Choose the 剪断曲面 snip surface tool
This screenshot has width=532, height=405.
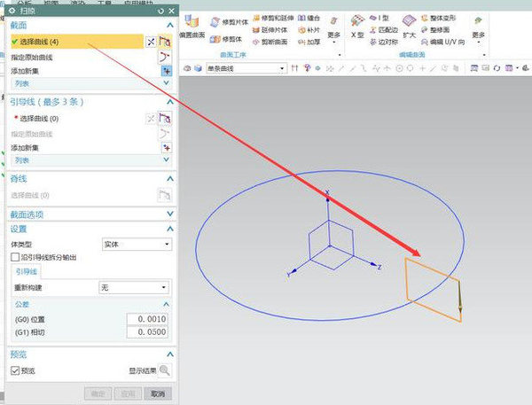(x=270, y=42)
